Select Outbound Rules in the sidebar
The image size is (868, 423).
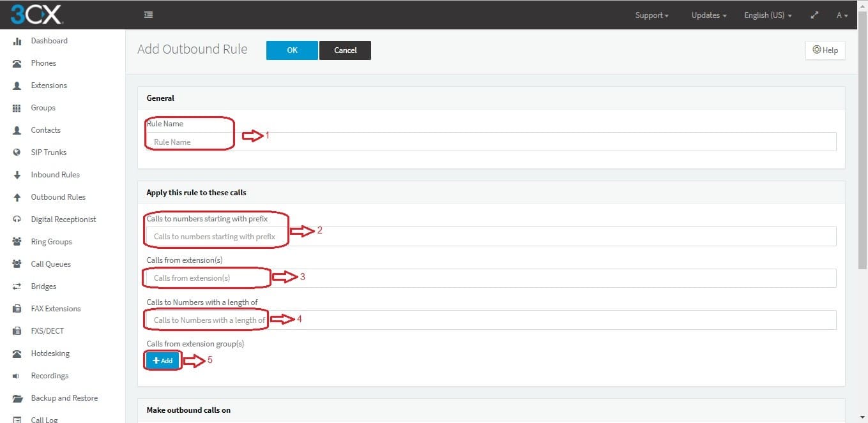pos(58,197)
